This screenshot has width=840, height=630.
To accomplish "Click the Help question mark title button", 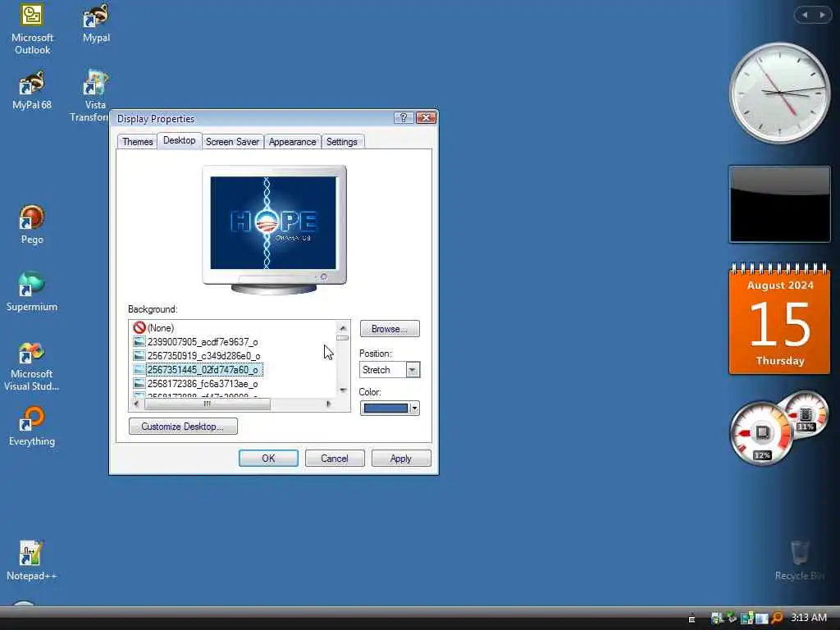I will (404, 118).
